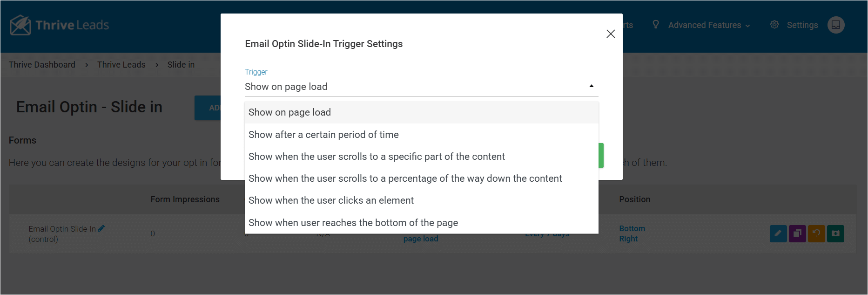Click the Thrive Leads breadcrumb link

121,64
